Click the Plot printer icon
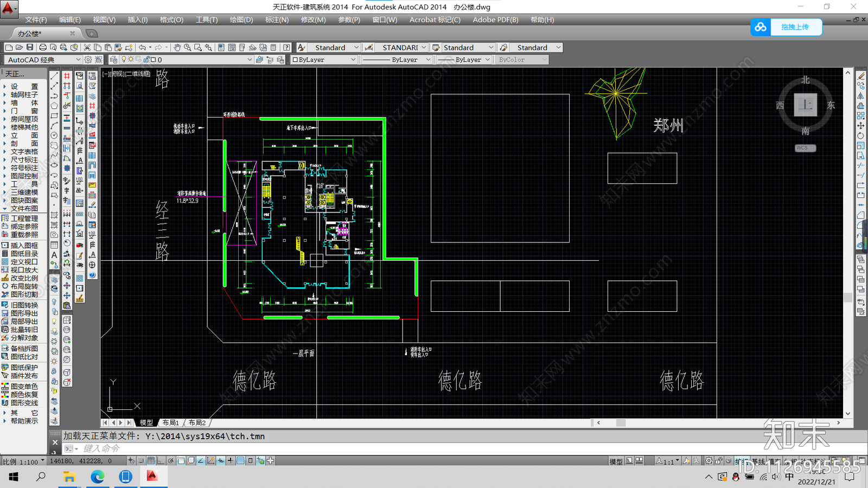This screenshot has height=488, width=868. click(x=43, y=48)
